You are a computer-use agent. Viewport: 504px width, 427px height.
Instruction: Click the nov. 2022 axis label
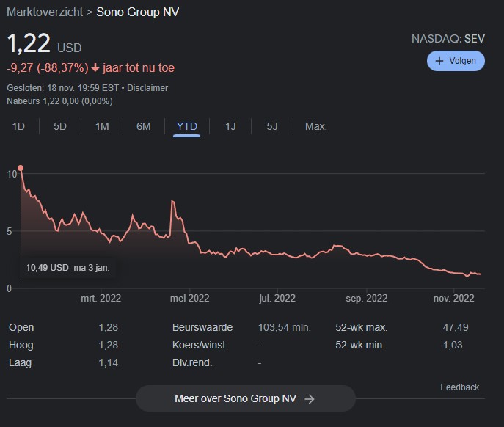(454, 298)
